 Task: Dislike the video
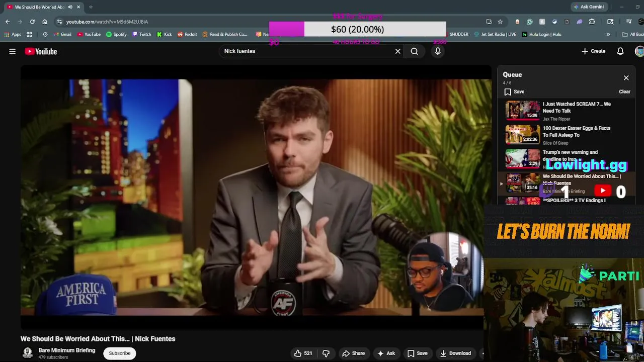tap(326, 353)
